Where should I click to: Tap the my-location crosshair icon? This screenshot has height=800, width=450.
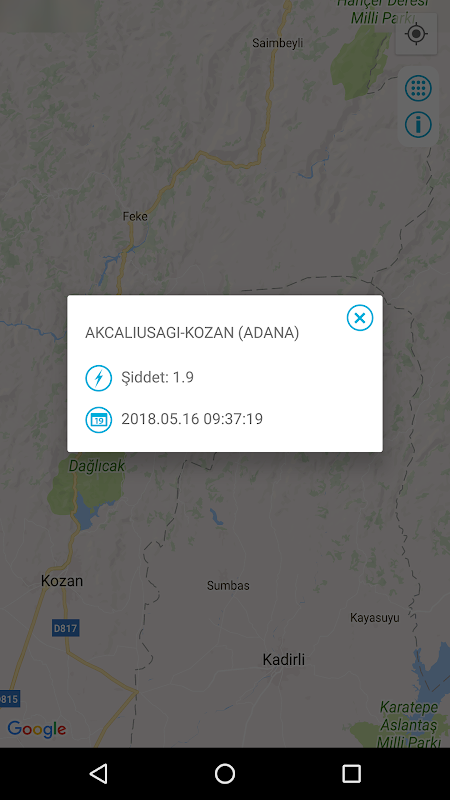tap(416, 34)
